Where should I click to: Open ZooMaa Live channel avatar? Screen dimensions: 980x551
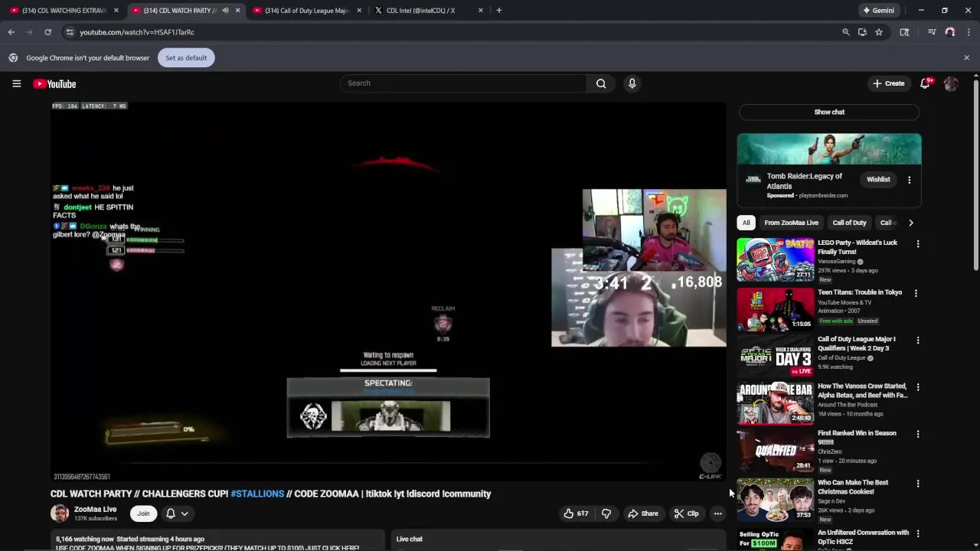(60, 514)
